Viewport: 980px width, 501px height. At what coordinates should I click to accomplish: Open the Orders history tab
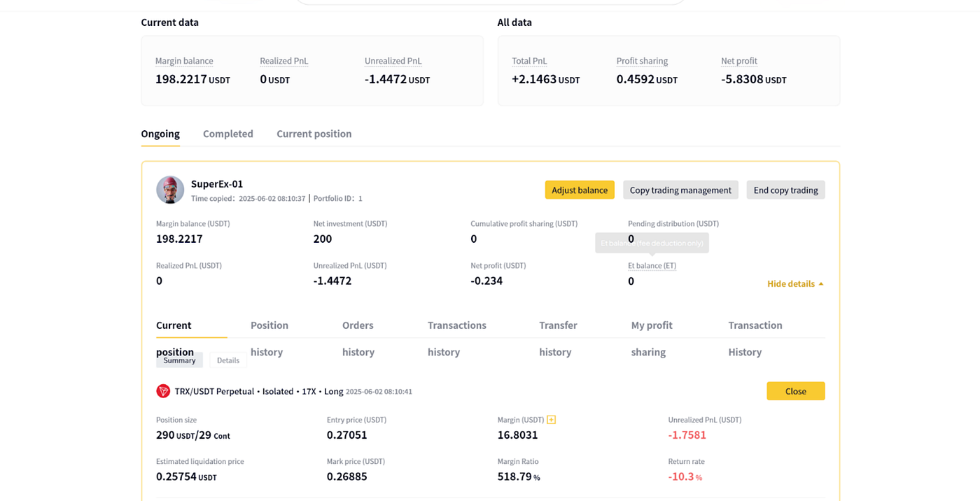click(358, 338)
